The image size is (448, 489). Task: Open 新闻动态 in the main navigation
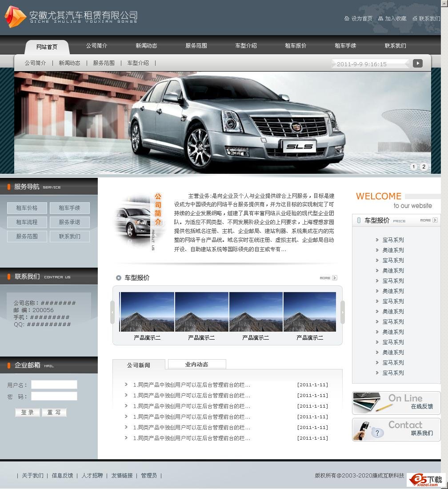(146, 46)
